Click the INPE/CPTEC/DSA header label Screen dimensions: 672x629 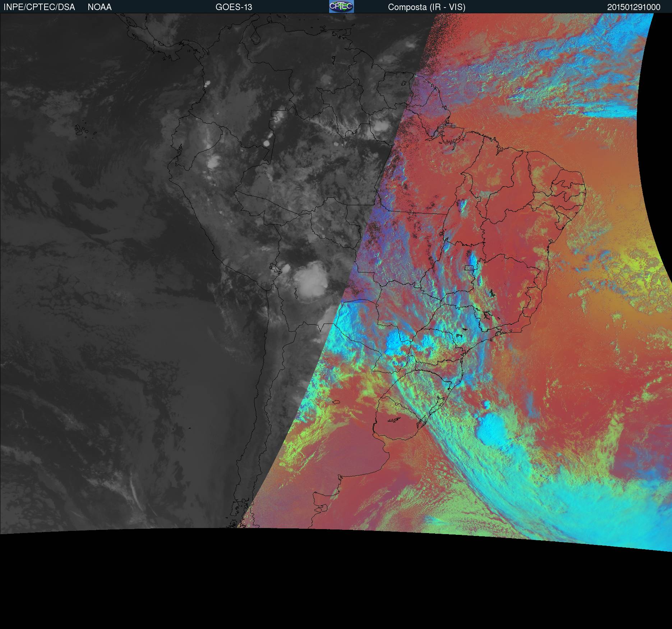[x=39, y=7]
